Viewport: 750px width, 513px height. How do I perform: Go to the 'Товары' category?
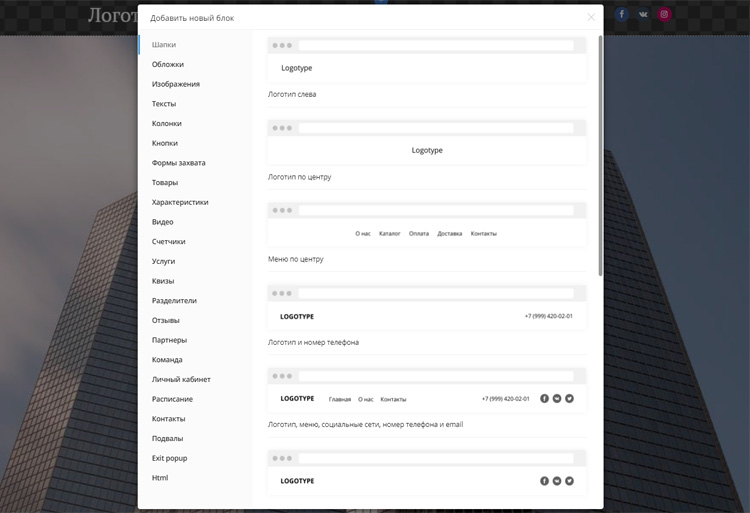coord(165,183)
